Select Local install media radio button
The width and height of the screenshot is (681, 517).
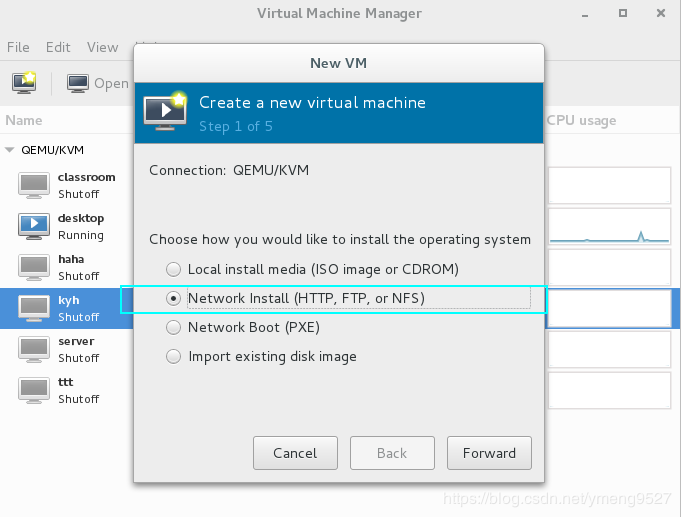point(173,269)
